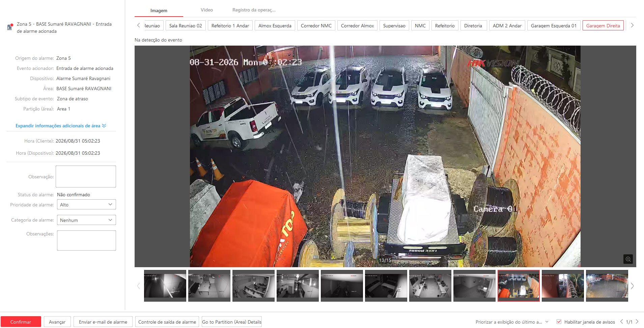The height and width of the screenshot is (328, 644).
Task: Click the Confirmar button
Action: [x=21, y=322]
